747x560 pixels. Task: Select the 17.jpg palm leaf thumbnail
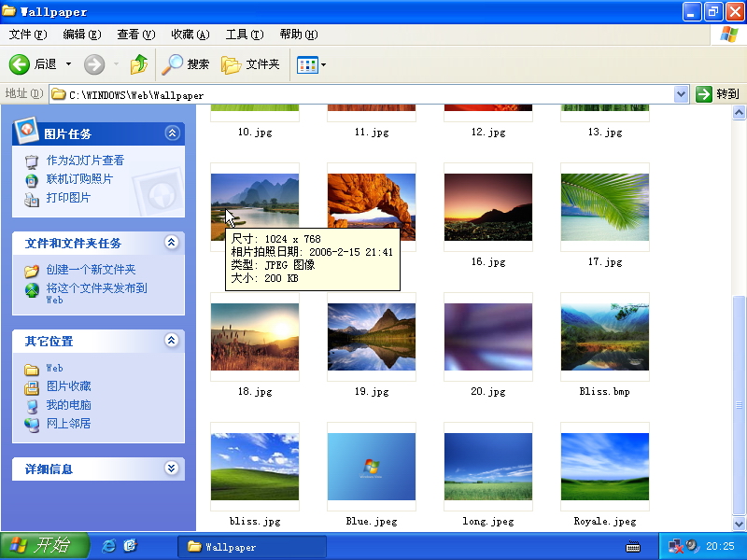(604, 207)
